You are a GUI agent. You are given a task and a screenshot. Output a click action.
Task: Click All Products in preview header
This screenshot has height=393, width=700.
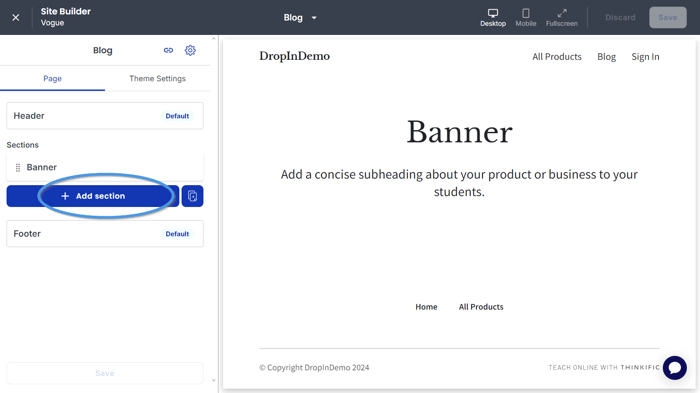pyautogui.click(x=557, y=57)
